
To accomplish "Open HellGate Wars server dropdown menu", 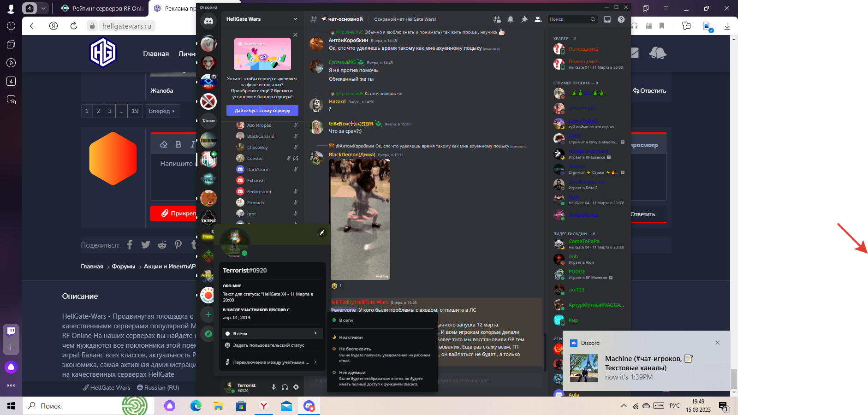I will pos(262,19).
